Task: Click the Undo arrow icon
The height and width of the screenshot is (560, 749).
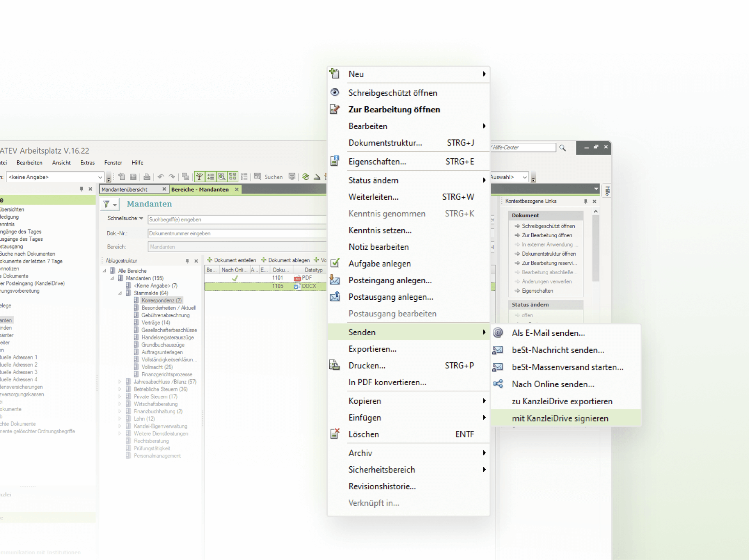Action: pyautogui.click(x=161, y=177)
